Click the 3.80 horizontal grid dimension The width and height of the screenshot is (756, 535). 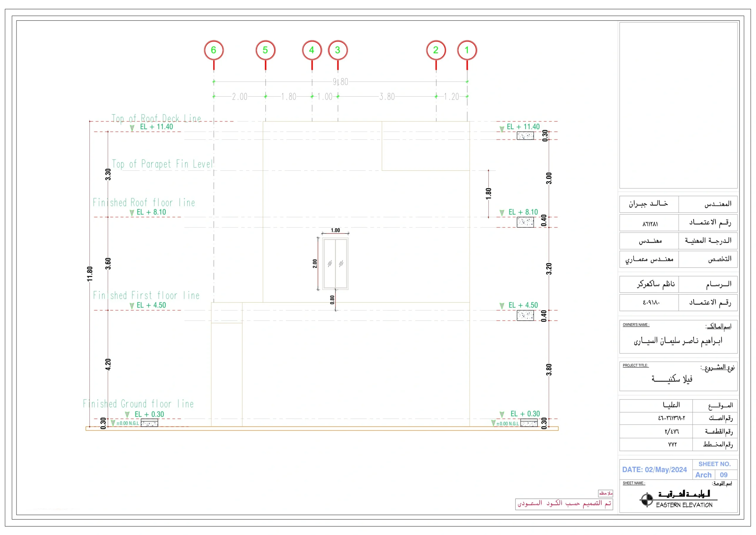(x=387, y=97)
